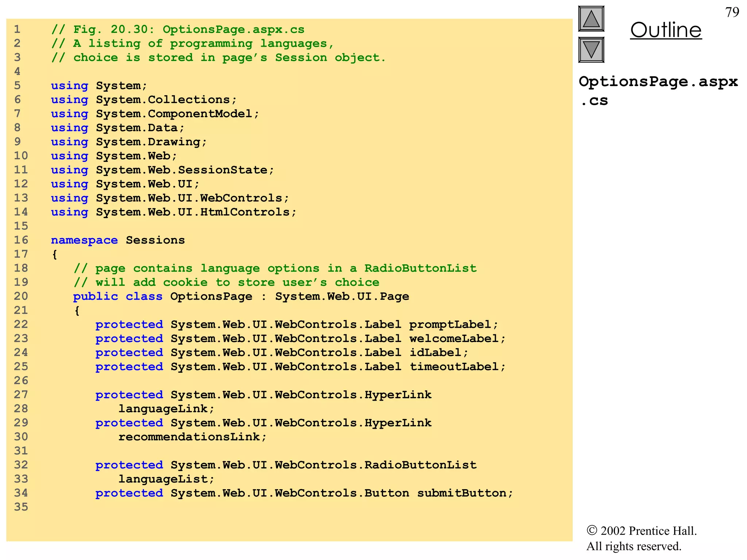
Task: Click the welcomeLabel declaration line
Action: (301, 339)
